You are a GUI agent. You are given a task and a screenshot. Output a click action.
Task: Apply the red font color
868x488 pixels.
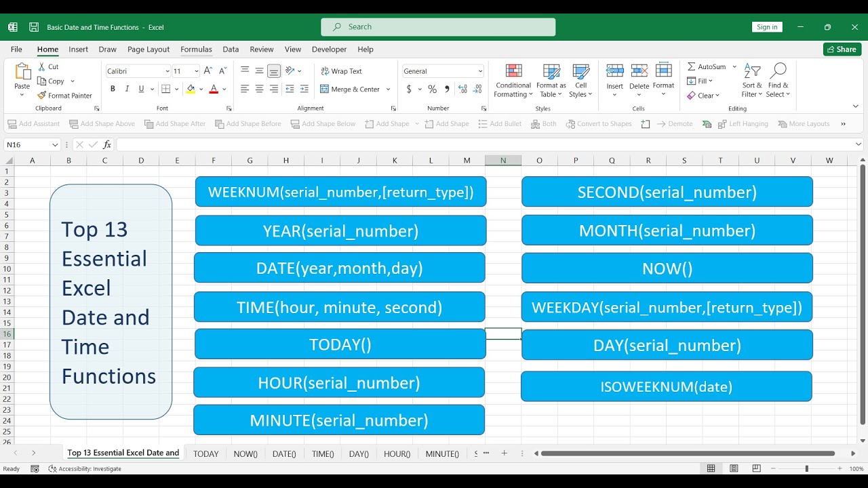coord(214,89)
